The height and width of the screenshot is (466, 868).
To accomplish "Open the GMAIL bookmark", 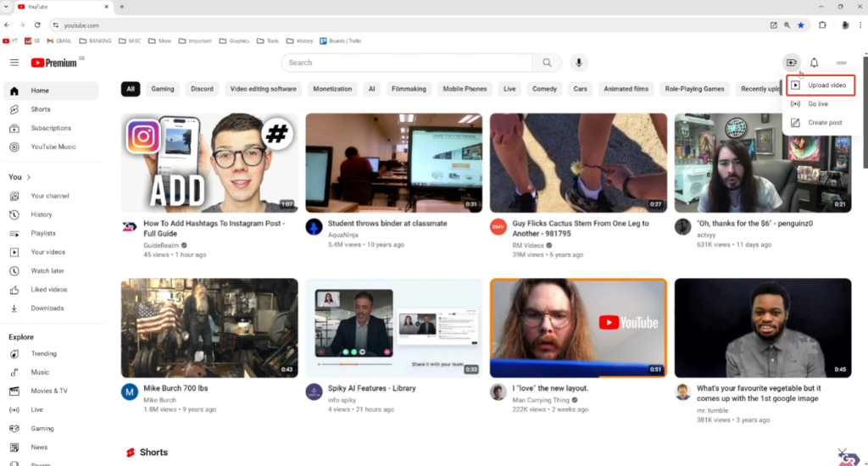I will [59, 41].
